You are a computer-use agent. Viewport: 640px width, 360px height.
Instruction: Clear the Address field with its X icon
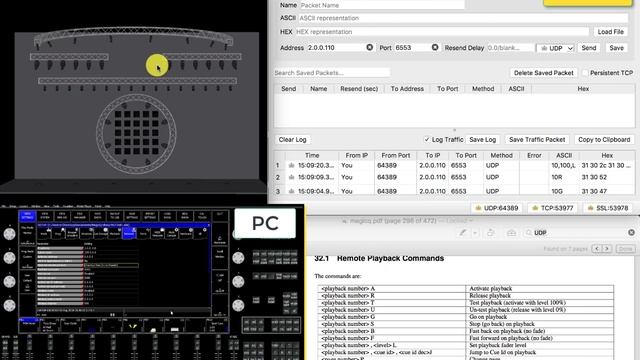[x=369, y=47]
